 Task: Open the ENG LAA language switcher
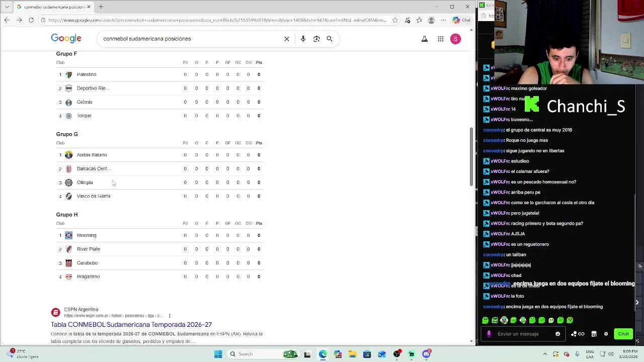590,354
